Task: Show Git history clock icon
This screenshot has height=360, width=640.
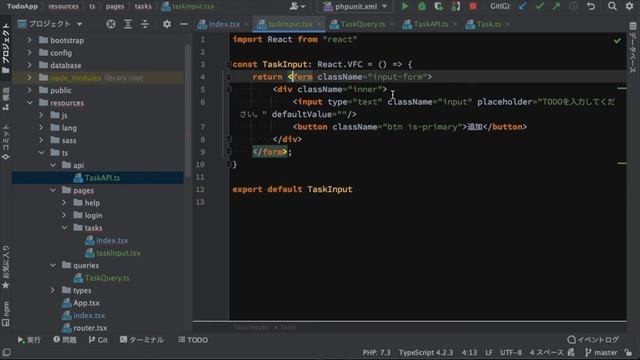Action: [x=573, y=6]
